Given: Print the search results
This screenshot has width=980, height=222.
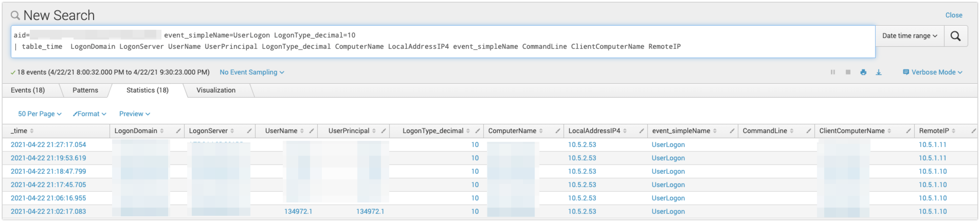Looking at the screenshot, I should click(863, 72).
